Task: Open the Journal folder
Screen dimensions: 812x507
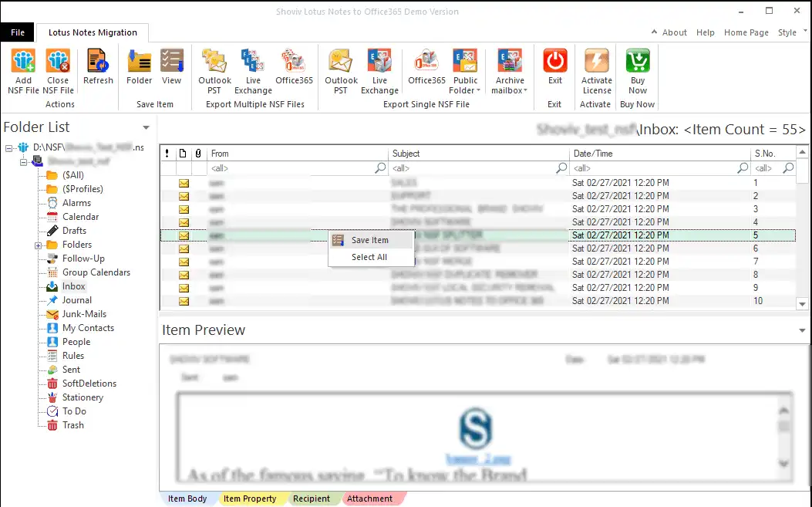Action: [x=76, y=300]
